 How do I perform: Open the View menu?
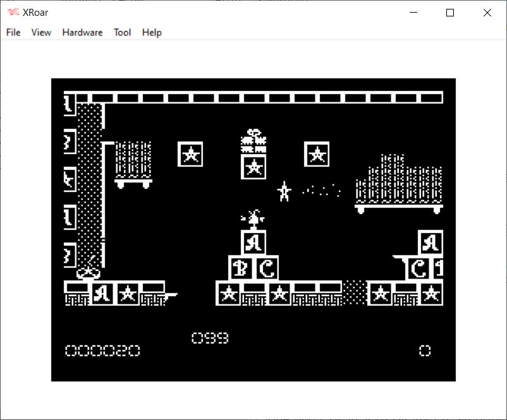coord(41,32)
